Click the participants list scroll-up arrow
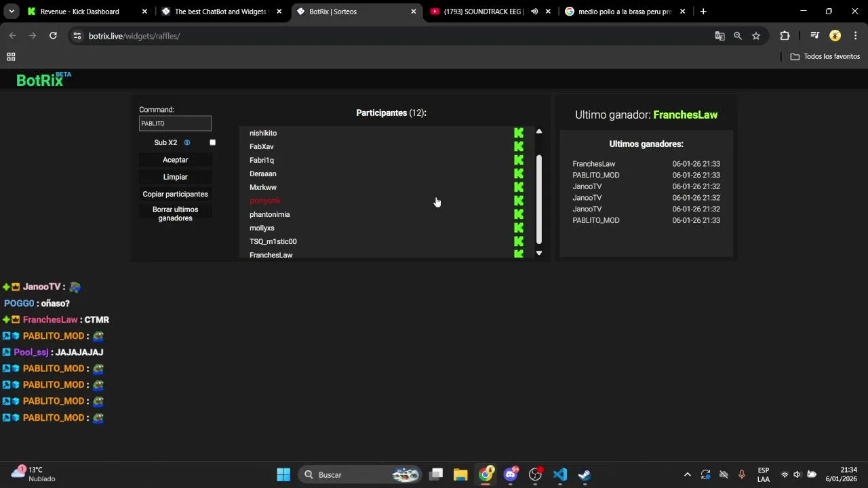 pyautogui.click(x=539, y=131)
